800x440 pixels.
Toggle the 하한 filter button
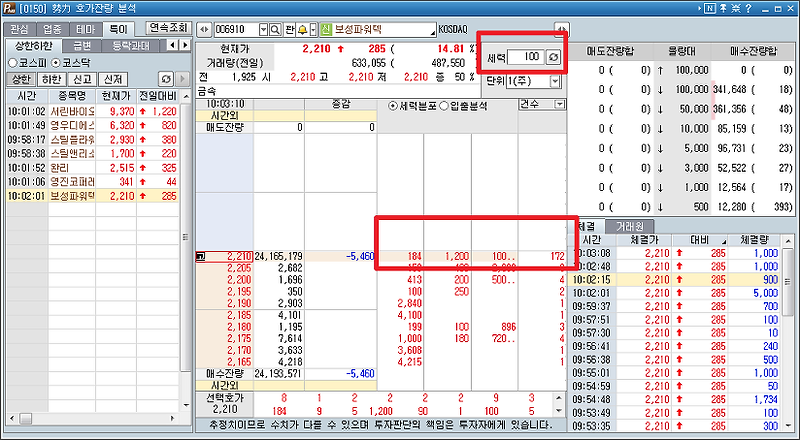tap(52, 79)
